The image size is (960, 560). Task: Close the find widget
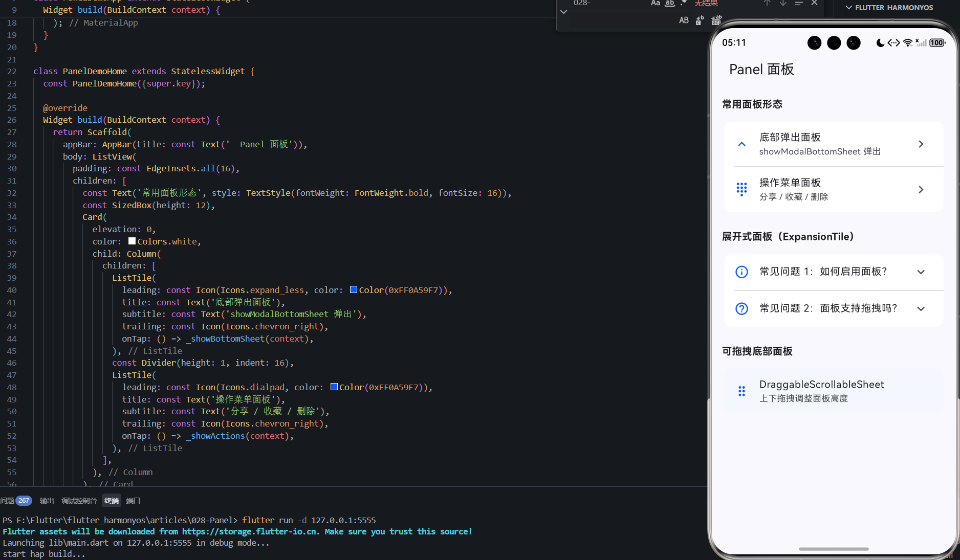(x=815, y=3)
